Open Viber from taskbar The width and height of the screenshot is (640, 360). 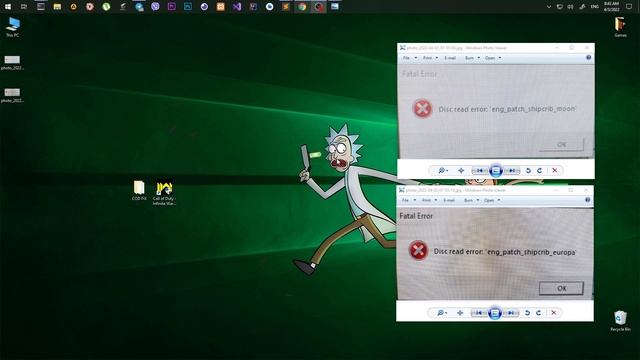155,7
